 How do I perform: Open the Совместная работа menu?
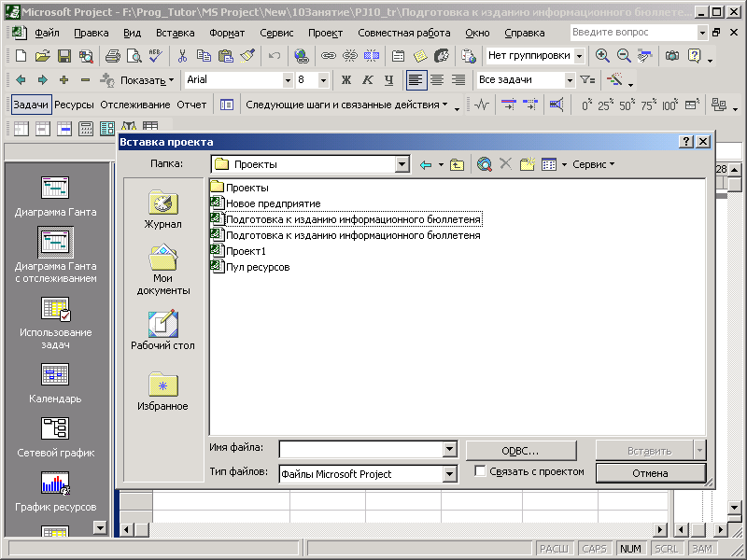pos(404,33)
